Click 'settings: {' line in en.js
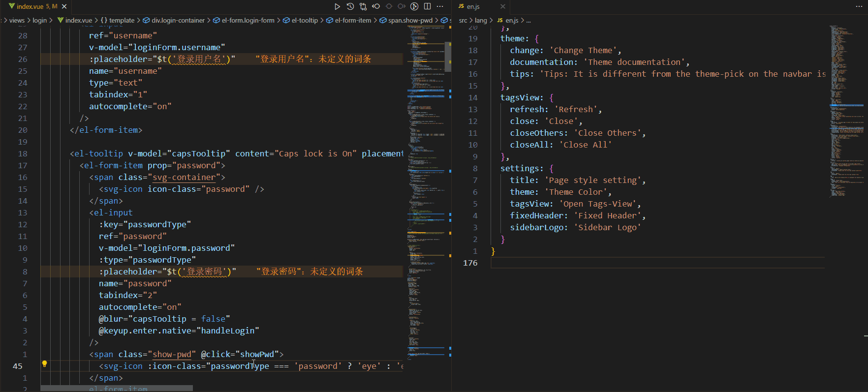Viewport: 868px width, 392px height. point(527,168)
